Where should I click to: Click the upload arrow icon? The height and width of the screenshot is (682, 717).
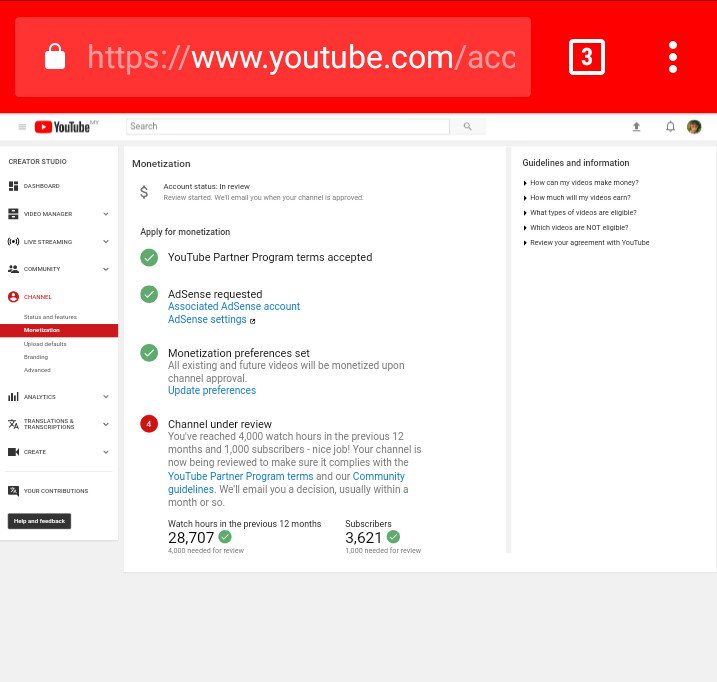click(x=636, y=127)
